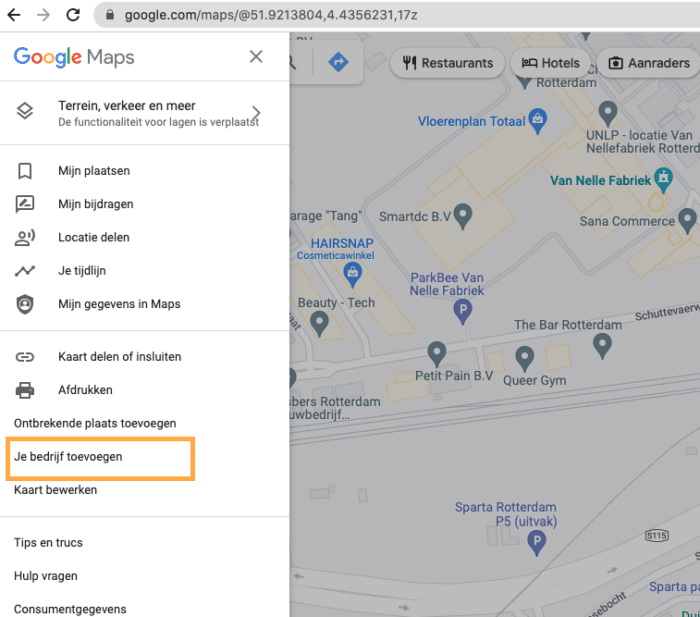Click Je bedrijf toevoegen
700x617 pixels.
[x=68, y=457]
